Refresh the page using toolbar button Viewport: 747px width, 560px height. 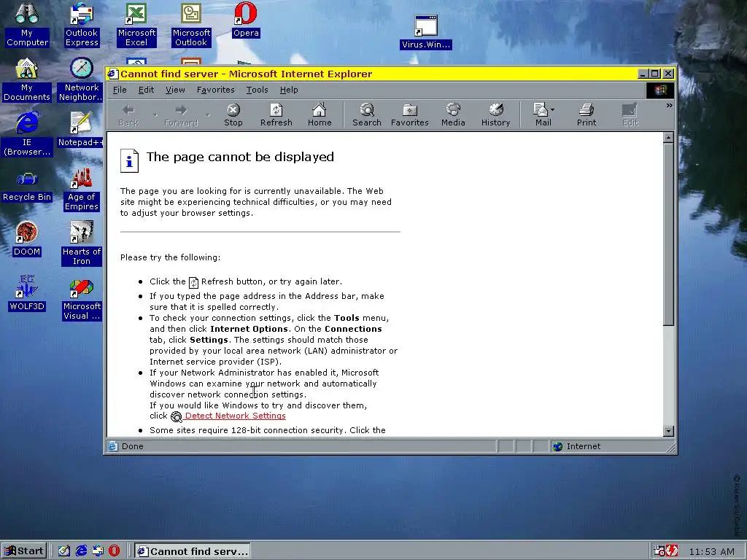[x=276, y=115]
